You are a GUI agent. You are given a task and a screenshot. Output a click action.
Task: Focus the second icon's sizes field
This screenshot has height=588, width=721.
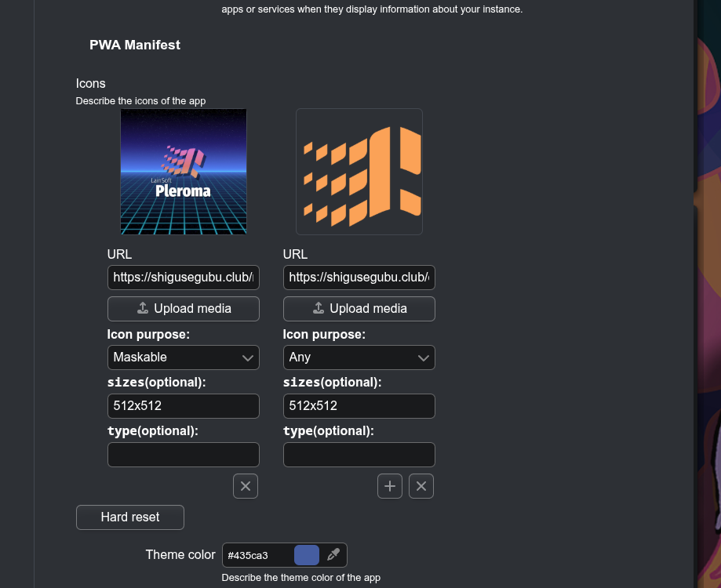pyautogui.click(x=359, y=406)
